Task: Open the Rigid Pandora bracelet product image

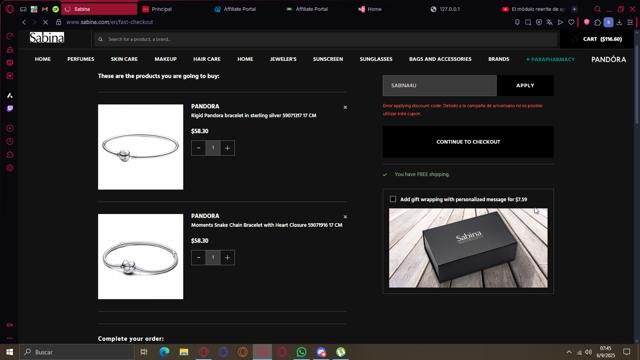Action: click(140, 147)
